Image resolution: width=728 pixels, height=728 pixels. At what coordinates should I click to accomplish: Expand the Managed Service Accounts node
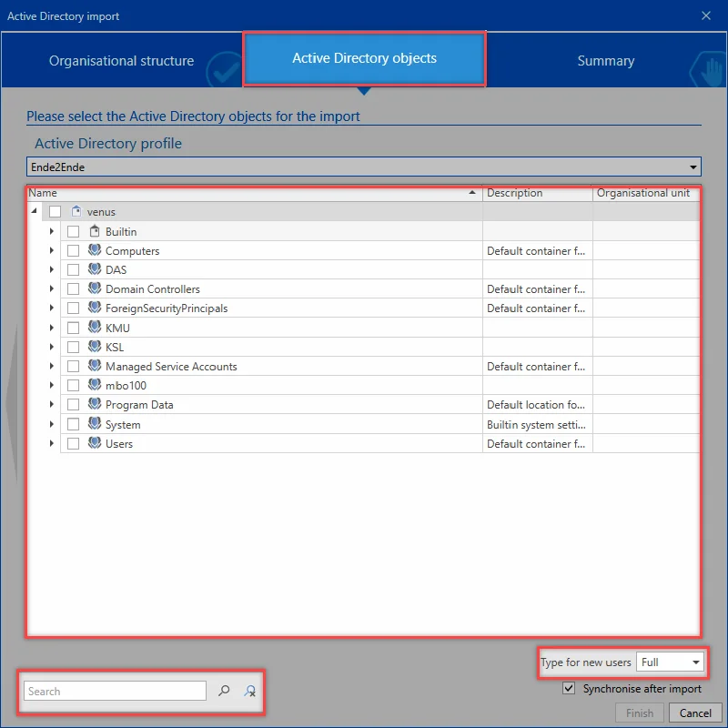click(52, 366)
